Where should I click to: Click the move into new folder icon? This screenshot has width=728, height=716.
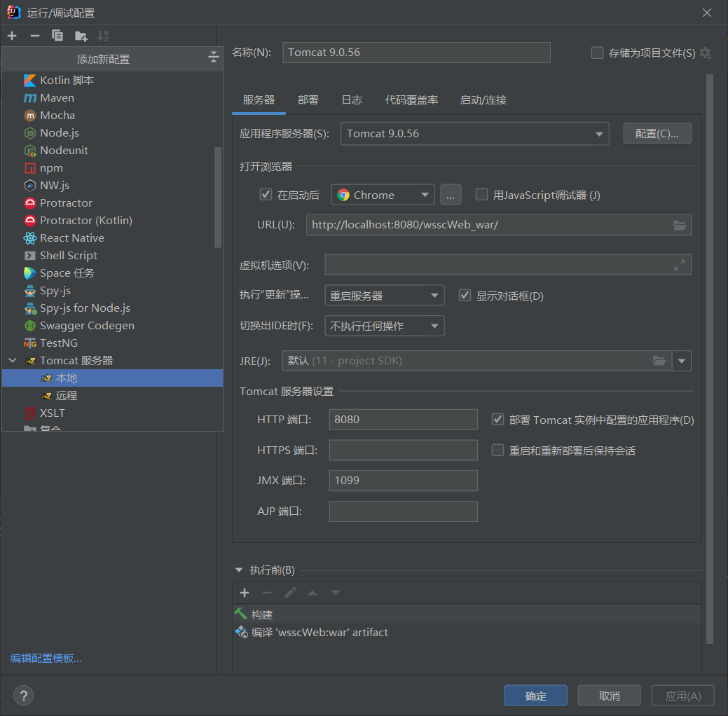coord(81,36)
